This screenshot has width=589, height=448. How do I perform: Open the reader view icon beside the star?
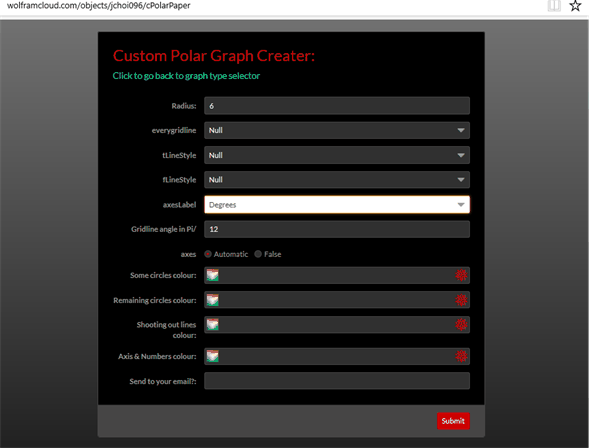click(554, 6)
